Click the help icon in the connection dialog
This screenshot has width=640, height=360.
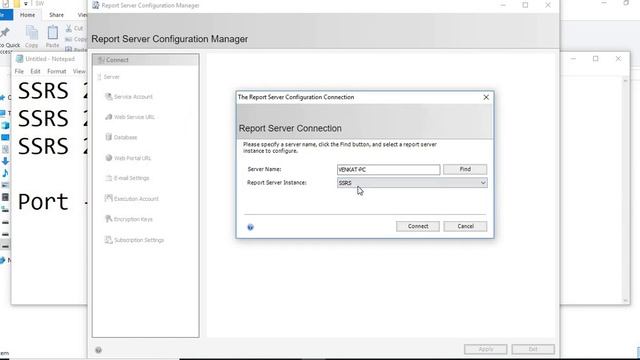pos(250,227)
